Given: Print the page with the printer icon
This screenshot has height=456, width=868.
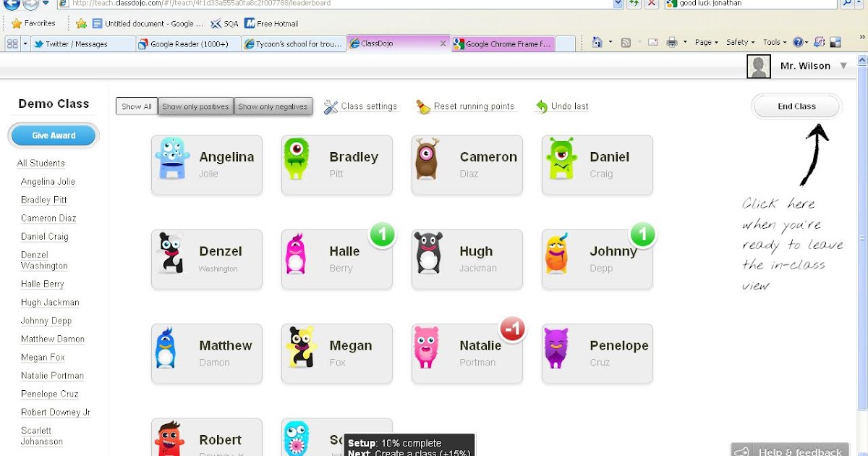Looking at the screenshot, I should click(x=672, y=43).
